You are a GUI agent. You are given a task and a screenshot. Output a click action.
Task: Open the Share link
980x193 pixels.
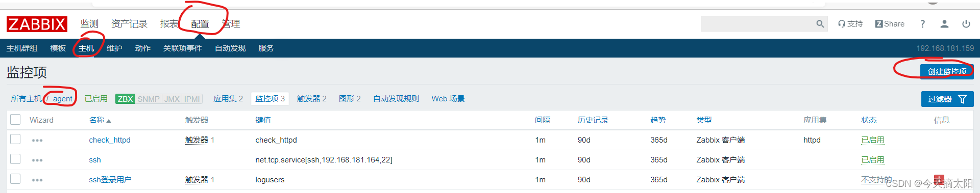tap(890, 24)
